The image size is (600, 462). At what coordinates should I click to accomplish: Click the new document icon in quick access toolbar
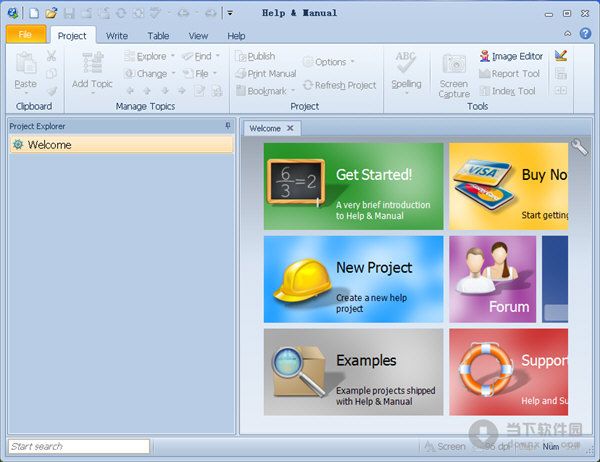[33, 13]
